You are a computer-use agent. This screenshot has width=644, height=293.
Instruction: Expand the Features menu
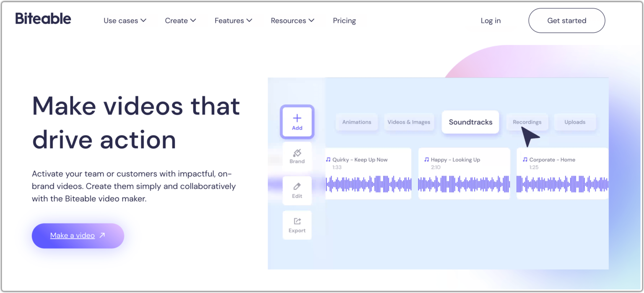233,21
